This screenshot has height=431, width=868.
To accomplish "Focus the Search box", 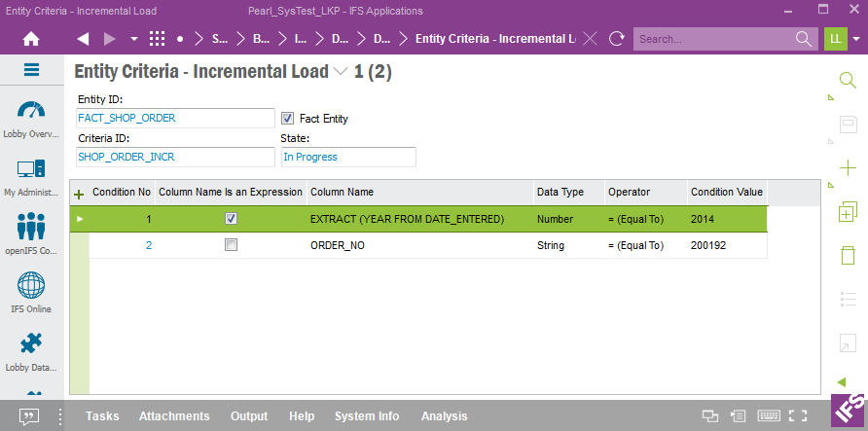I will 714,39.
